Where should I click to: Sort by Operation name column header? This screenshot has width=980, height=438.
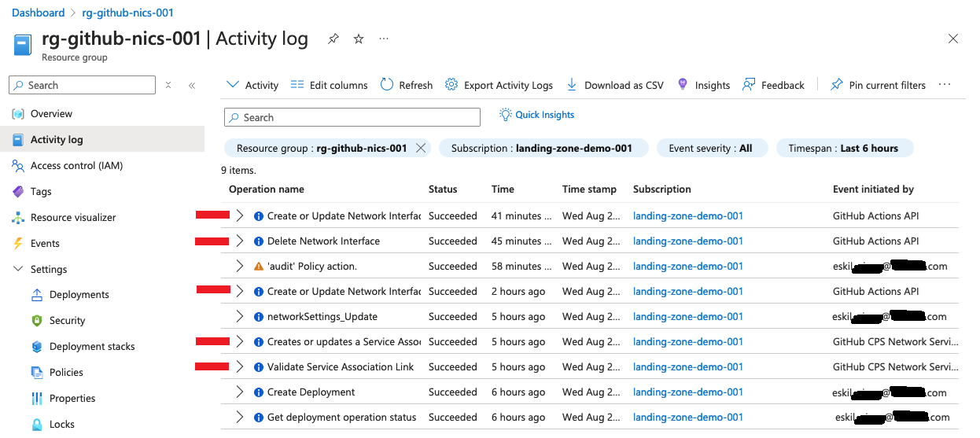(x=267, y=190)
